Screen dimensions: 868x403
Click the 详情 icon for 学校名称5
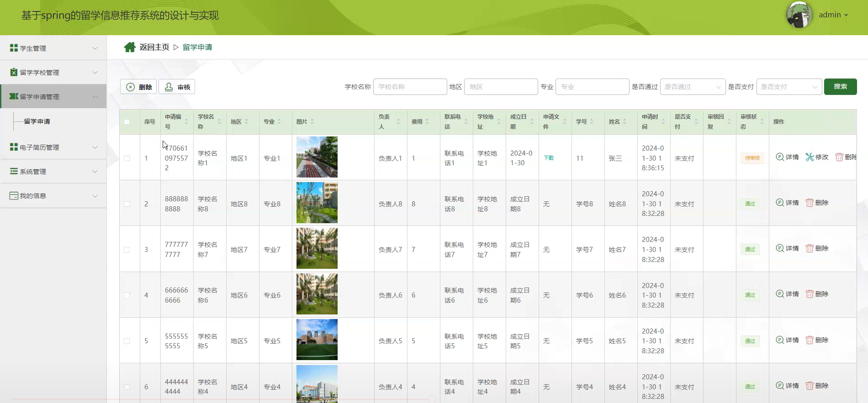pos(780,340)
